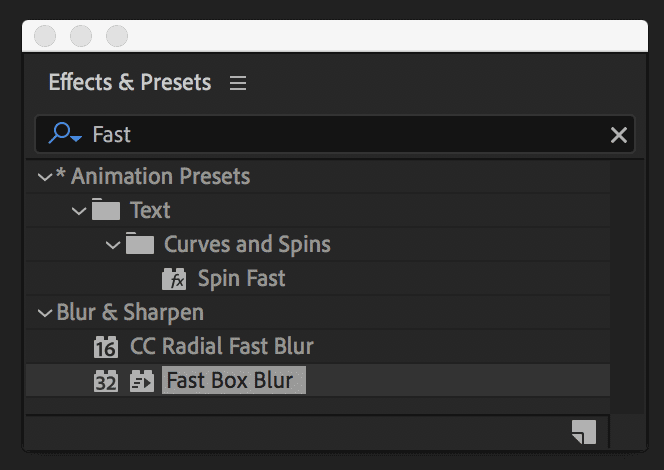Click the Spin Fast preset icon

[174, 279]
